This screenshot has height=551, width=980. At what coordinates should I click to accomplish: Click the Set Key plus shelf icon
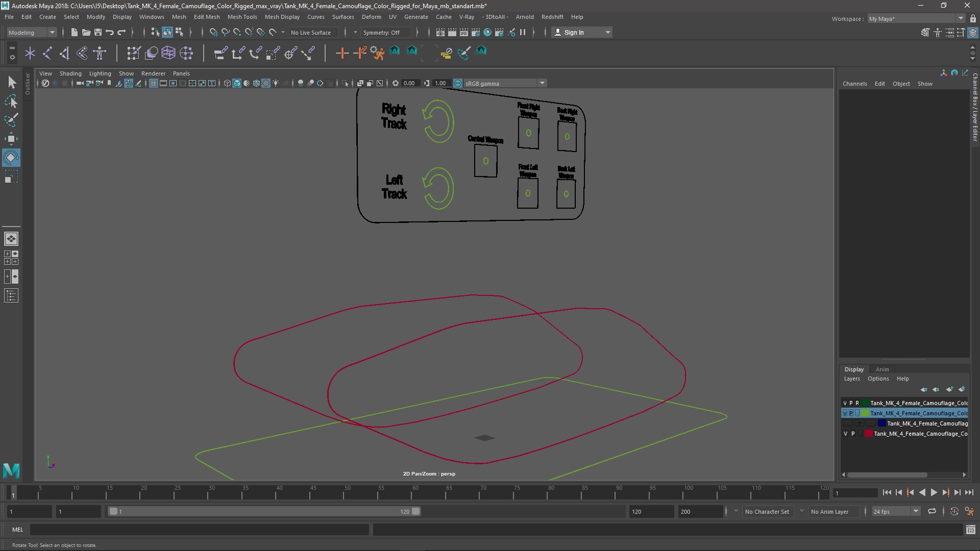[341, 53]
